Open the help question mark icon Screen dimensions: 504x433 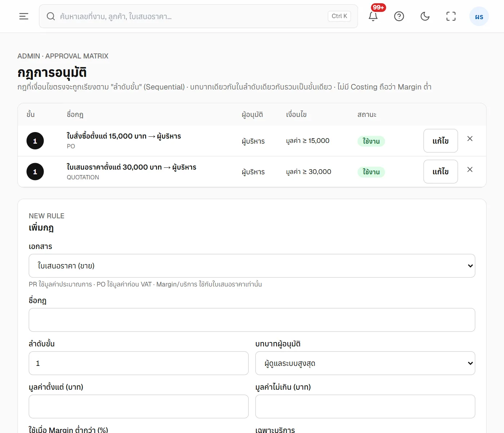399,16
